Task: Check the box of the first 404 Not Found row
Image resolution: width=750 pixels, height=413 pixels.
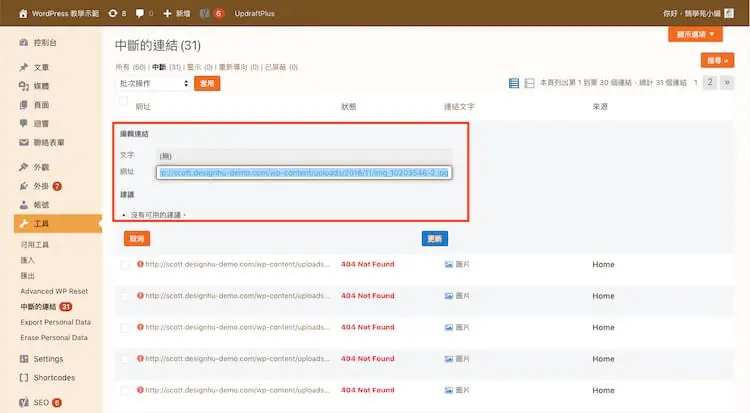Action: [125, 265]
